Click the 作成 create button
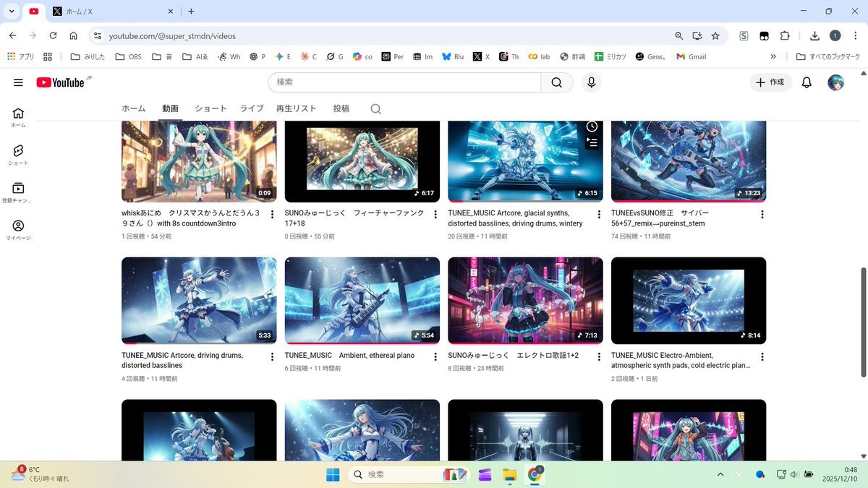The height and width of the screenshot is (488, 868). click(770, 82)
